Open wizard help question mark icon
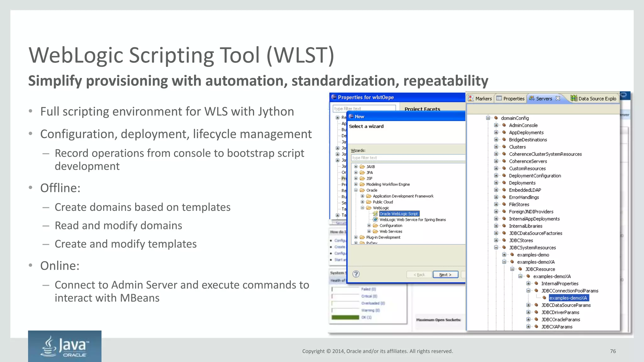The width and height of the screenshot is (644, 362). (x=356, y=274)
